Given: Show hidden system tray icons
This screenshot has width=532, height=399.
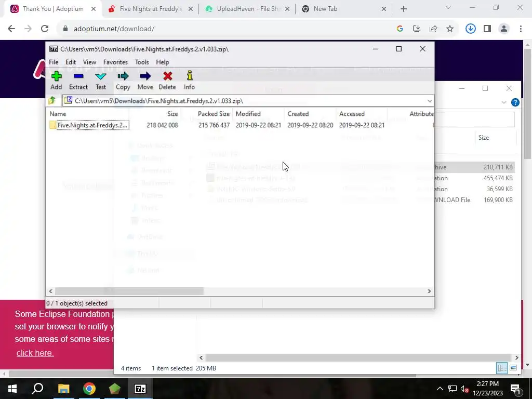Looking at the screenshot, I should click(x=440, y=389).
